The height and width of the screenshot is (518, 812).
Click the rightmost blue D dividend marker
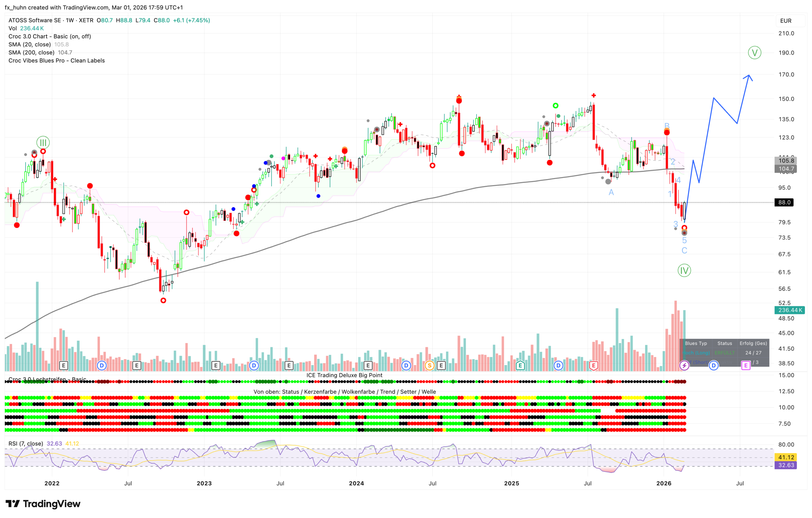tap(714, 365)
